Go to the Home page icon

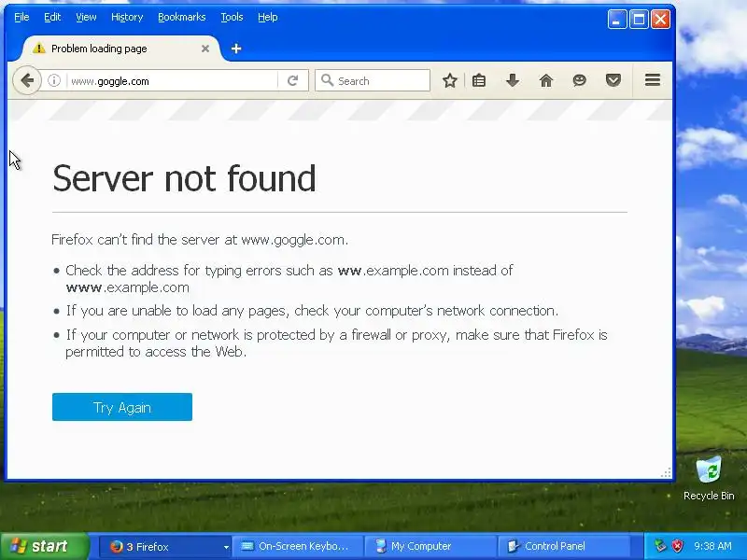click(x=546, y=80)
